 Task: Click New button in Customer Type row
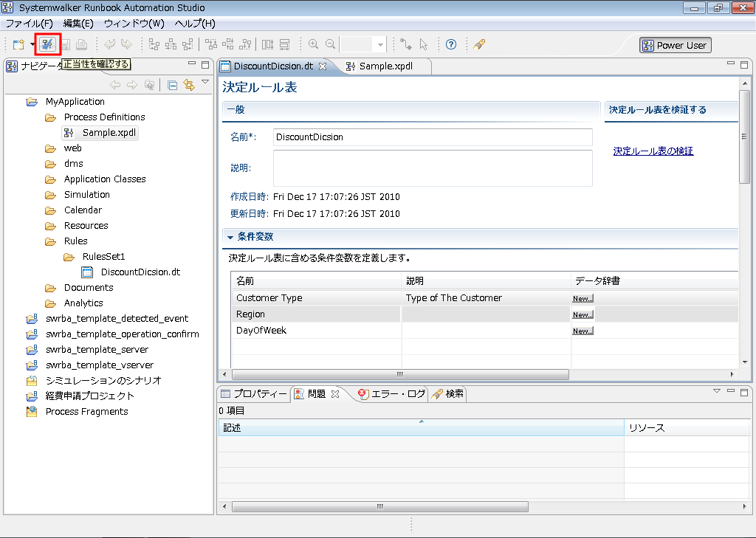click(583, 298)
